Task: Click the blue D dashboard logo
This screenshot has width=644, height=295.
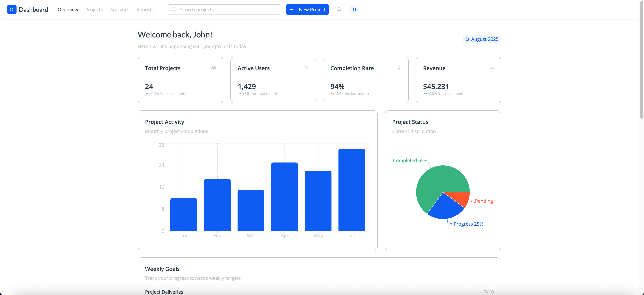Action: (11, 9)
